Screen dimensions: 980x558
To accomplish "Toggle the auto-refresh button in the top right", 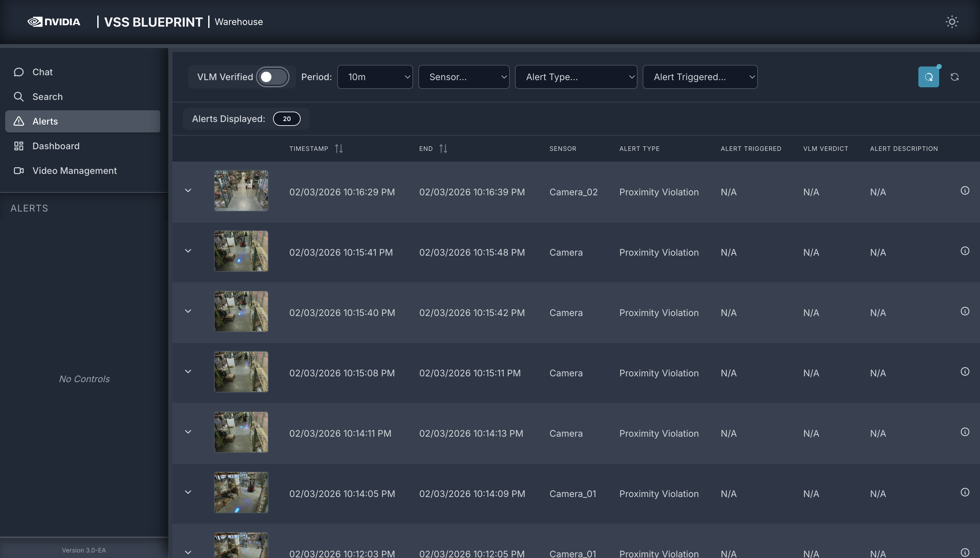I will (x=929, y=77).
